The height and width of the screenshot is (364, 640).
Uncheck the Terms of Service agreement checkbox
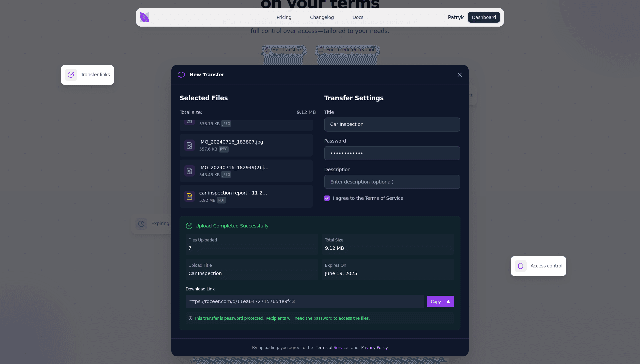[327, 198]
